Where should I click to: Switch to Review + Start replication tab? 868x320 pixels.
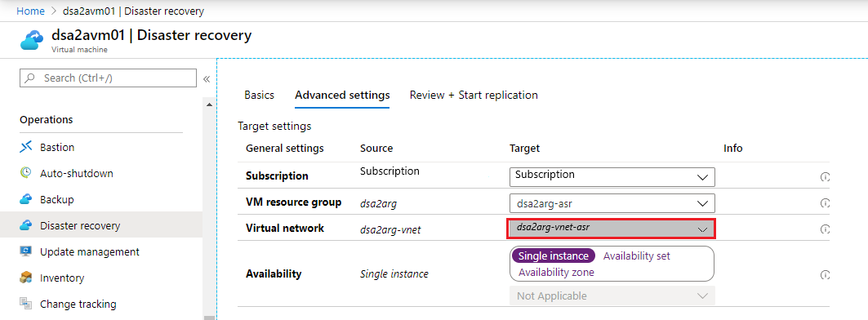[x=474, y=95]
